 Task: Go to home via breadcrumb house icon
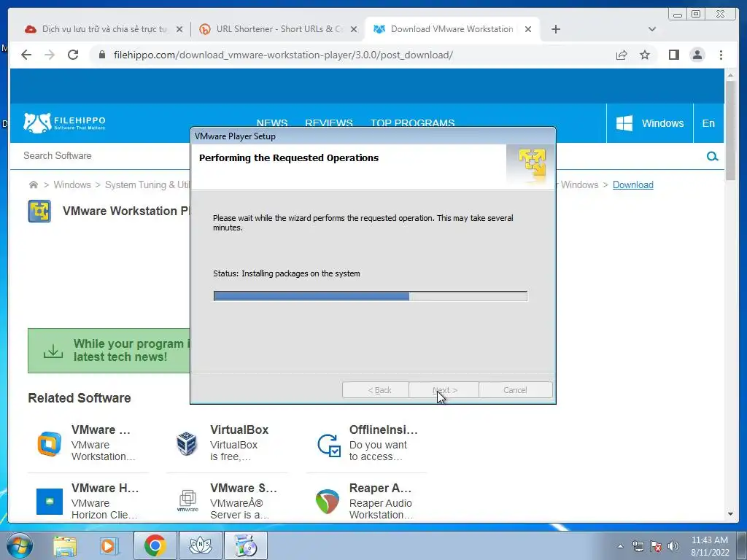(x=34, y=184)
